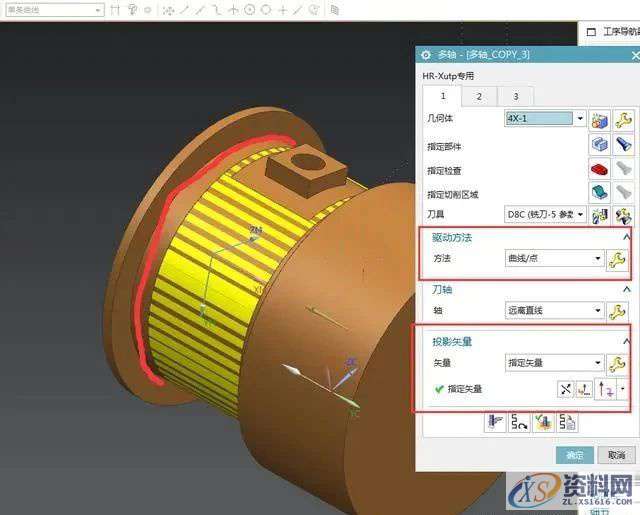Switch to tab 2 in the dialog
This screenshot has width=640, height=515.
pyautogui.click(x=478, y=97)
